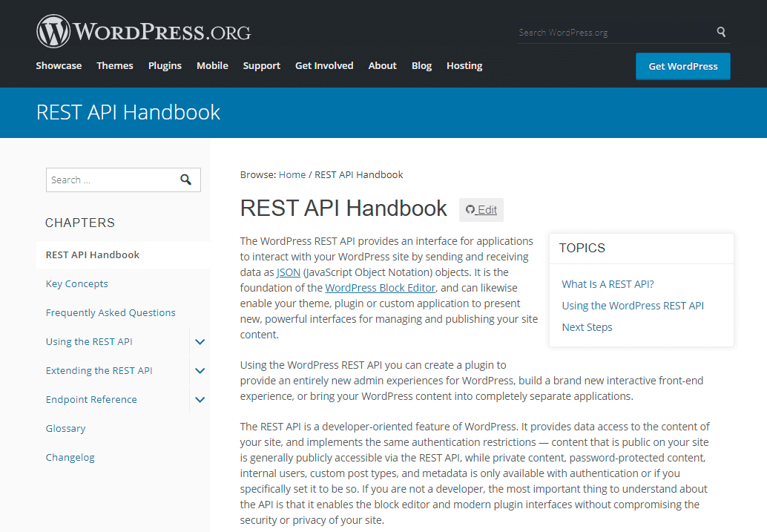Open the Glossary chapter
The image size is (767, 532).
click(x=65, y=428)
